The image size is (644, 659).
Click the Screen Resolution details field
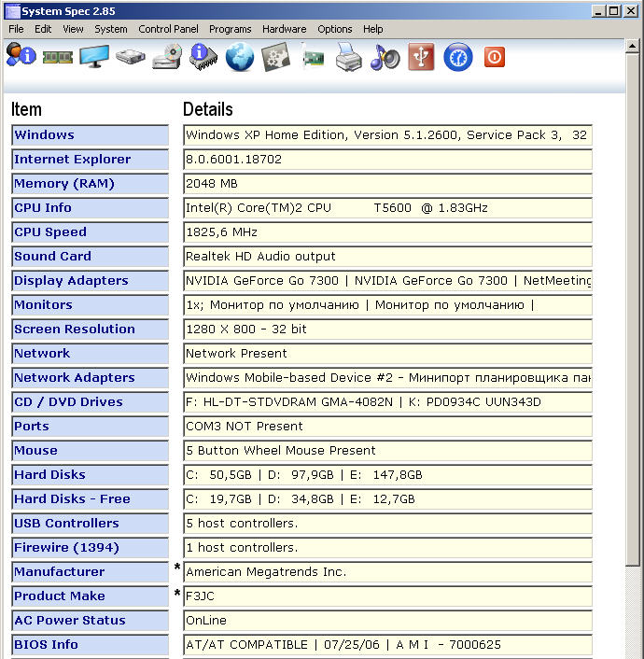pyautogui.click(x=387, y=329)
